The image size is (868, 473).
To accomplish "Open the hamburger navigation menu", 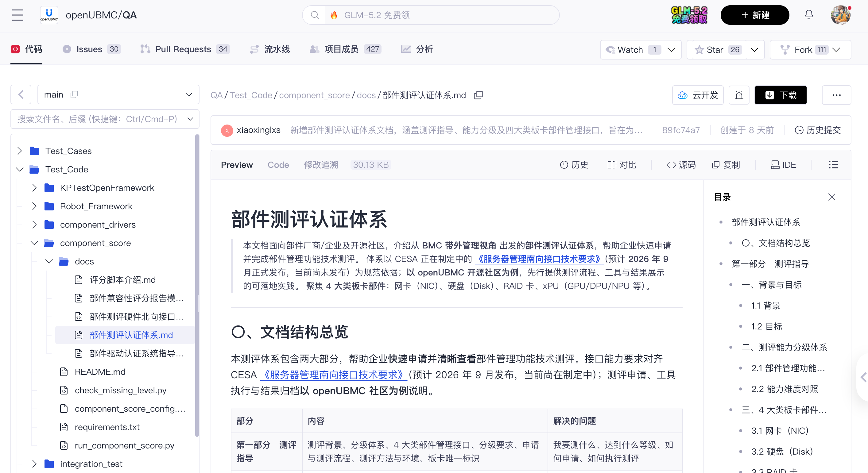I will 17,15.
